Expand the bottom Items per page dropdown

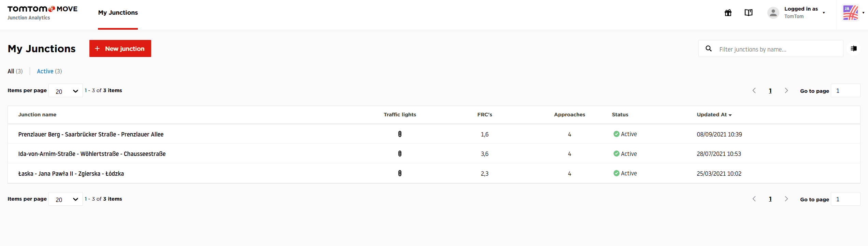(66, 199)
